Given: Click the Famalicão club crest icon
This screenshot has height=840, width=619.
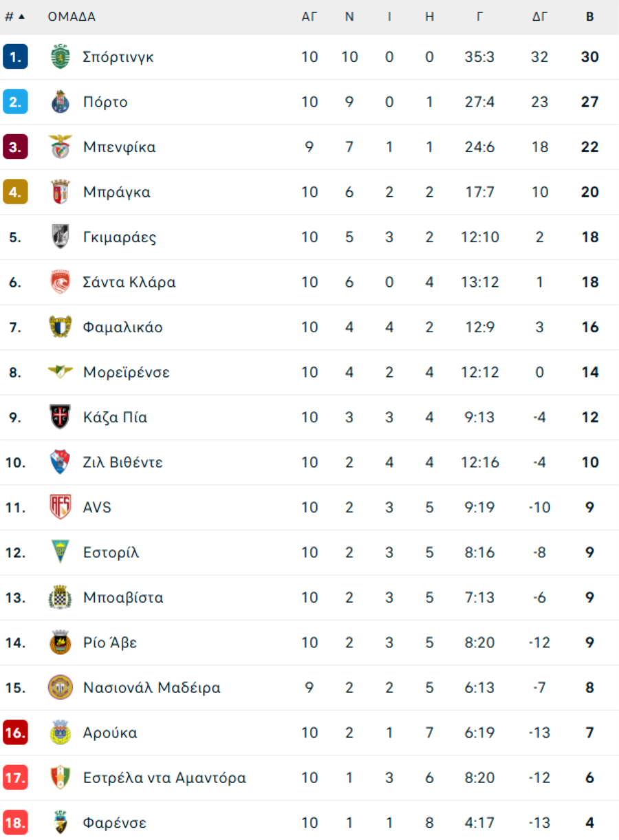Looking at the screenshot, I should click(61, 327).
